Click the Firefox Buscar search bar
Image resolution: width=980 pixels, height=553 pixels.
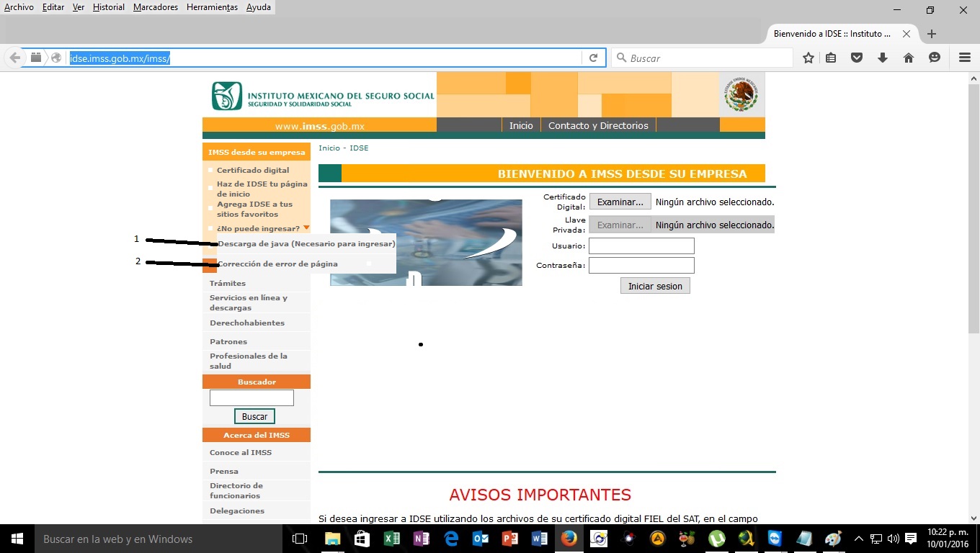[x=703, y=58]
